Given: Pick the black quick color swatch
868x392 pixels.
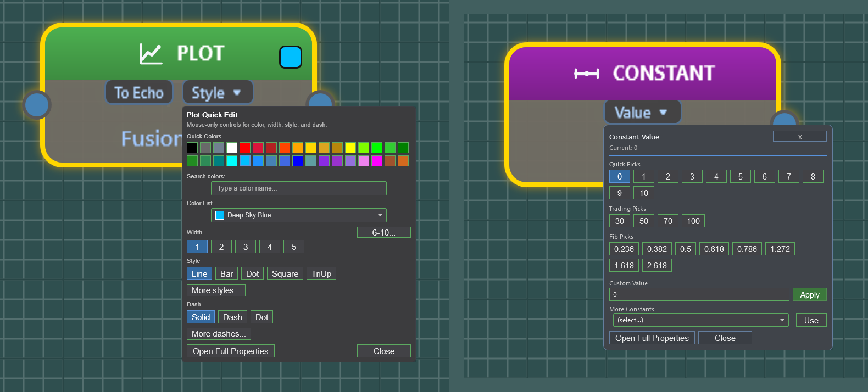Looking at the screenshot, I should click(x=192, y=148).
